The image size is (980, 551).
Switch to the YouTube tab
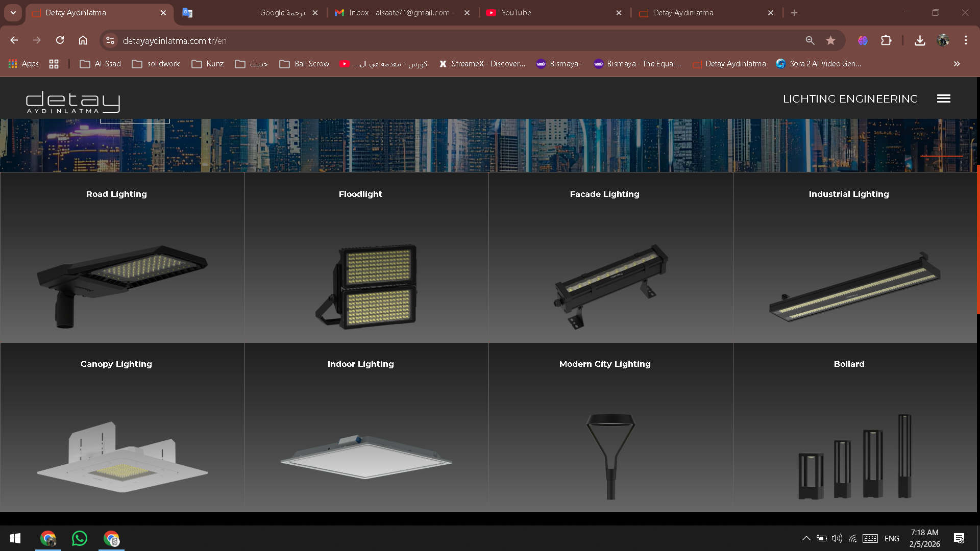[553, 13]
